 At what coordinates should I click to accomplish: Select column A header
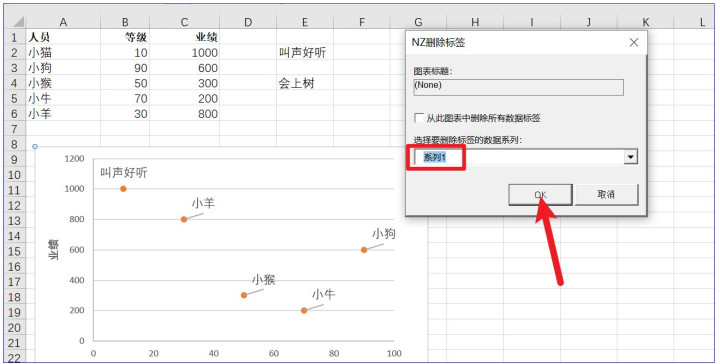tap(63, 22)
